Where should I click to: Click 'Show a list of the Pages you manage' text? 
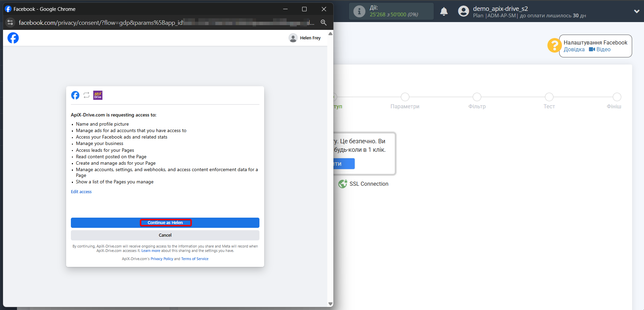pos(115,182)
